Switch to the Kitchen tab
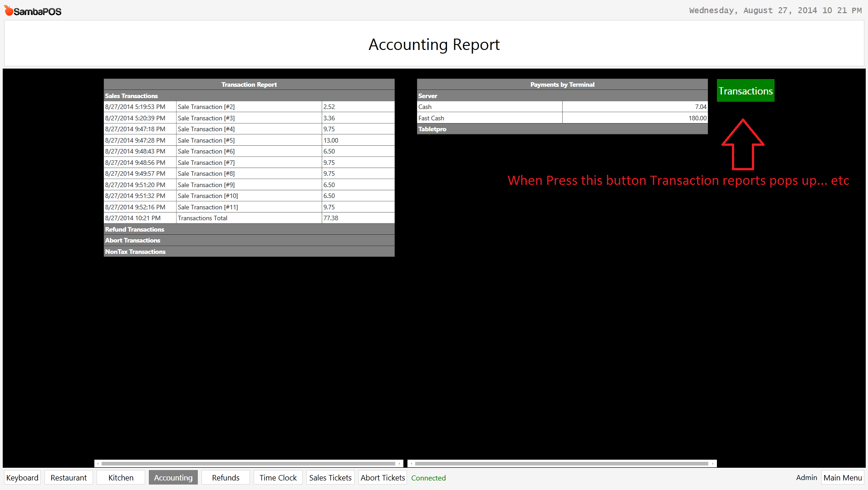 click(x=121, y=477)
